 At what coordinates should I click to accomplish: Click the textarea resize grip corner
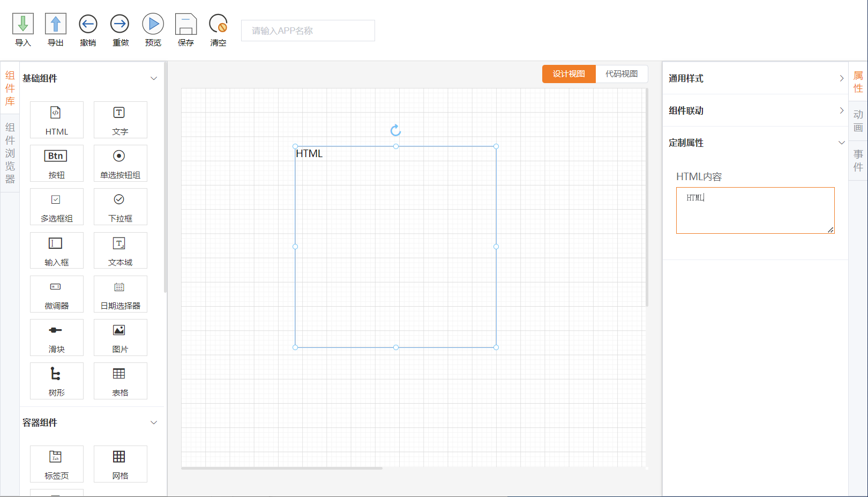click(x=830, y=230)
